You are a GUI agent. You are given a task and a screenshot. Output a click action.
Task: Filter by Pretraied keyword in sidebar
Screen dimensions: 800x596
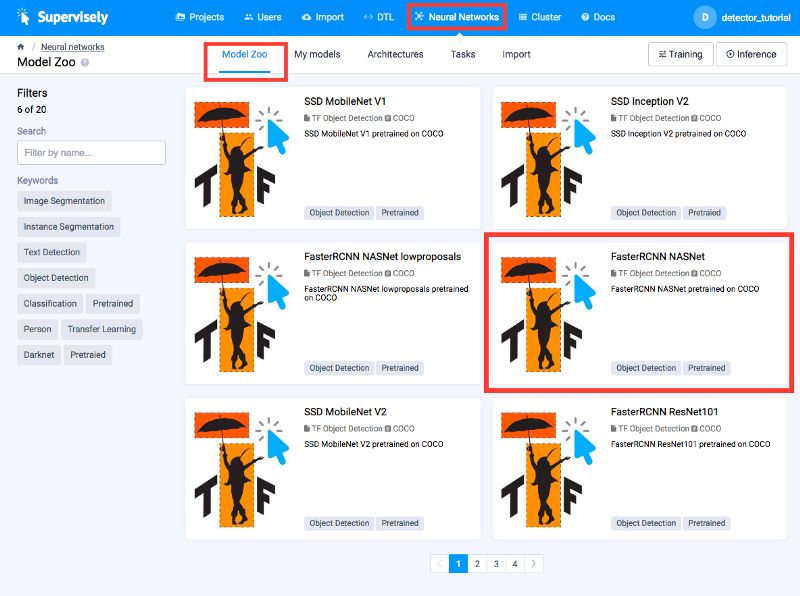point(88,355)
